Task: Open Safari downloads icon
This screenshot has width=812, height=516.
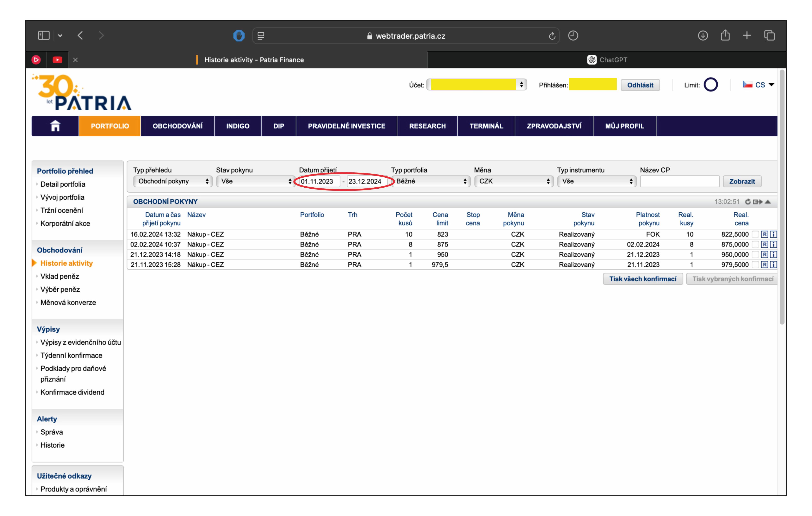Action: point(703,35)
